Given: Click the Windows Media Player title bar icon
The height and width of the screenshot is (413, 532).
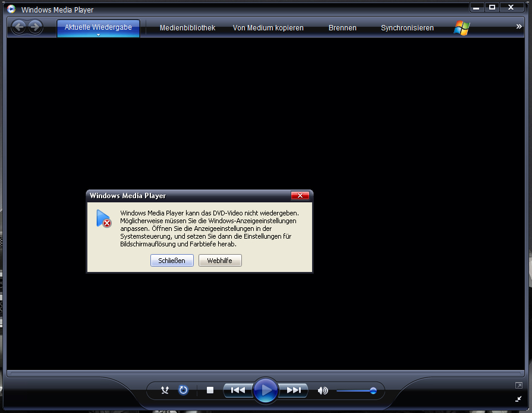Looking at the screenshot, I should click(x=11, y=9).
